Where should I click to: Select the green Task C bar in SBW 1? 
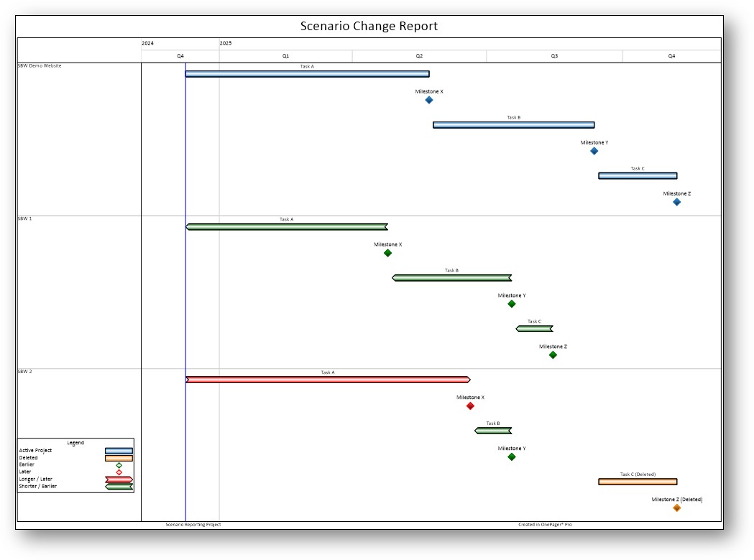pos(534,329)
